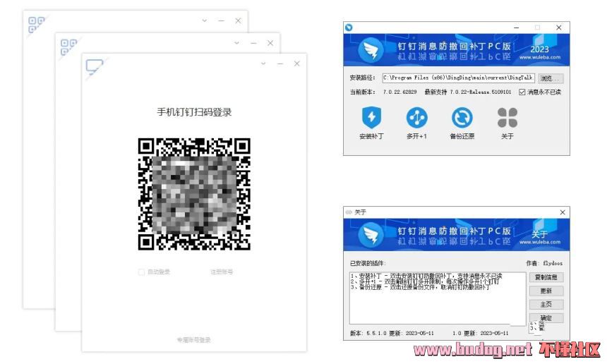Viewport: 607px width, 364px height.
Task: Click the 最新支持 7.0.22-Release text
Action: [x=468, y=92]
